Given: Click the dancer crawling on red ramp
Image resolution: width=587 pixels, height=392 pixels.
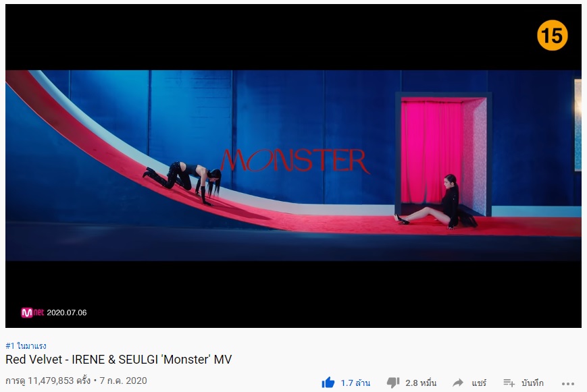Looking at the screenshot, I should pyautogui.click(x=182, y=183).
